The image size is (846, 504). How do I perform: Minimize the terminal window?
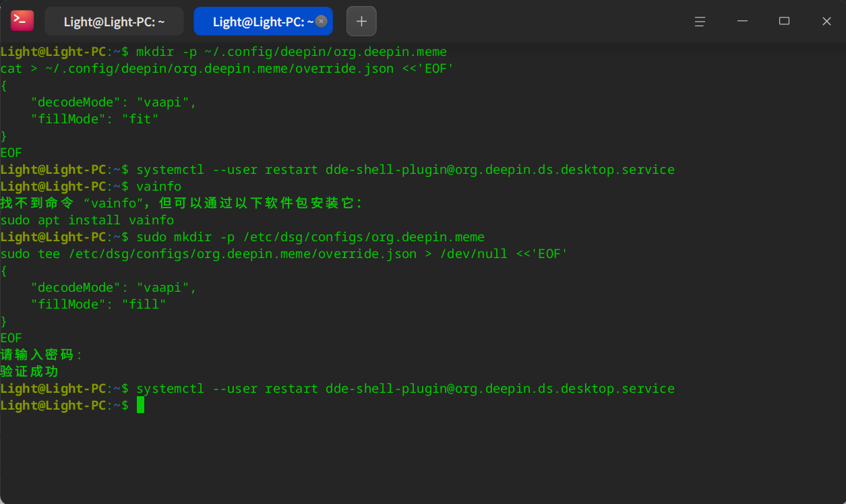point(742,22)
